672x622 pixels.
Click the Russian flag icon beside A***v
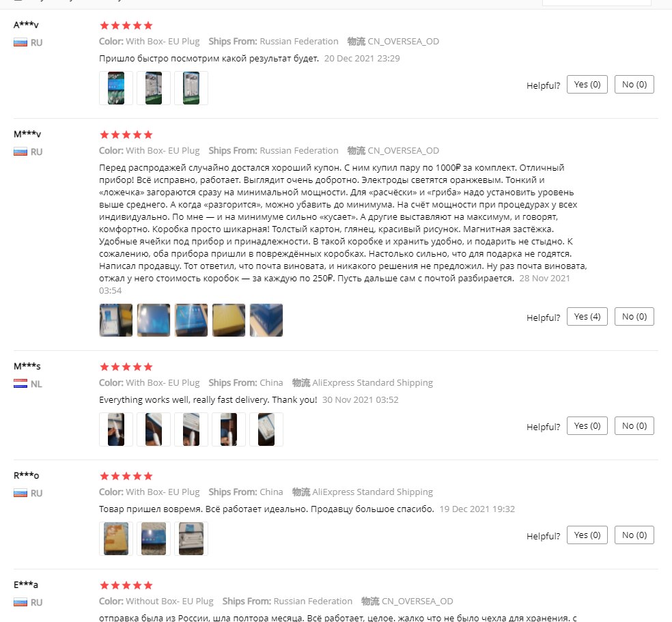20,42
